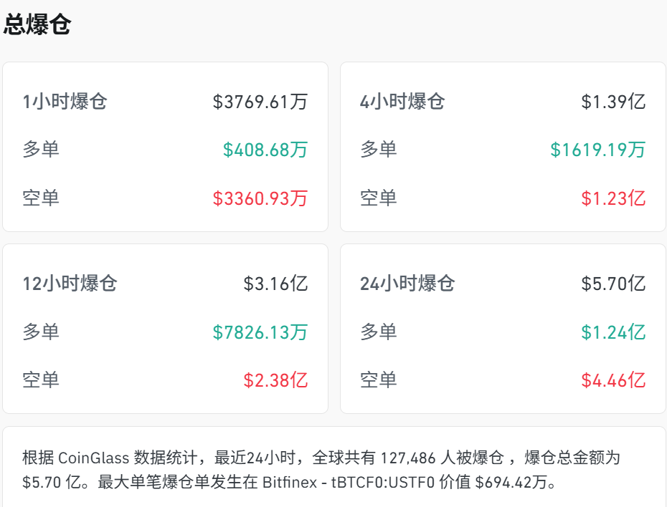Screen dimensions: 667x507
Task: Select the 12小时爆仓 card label
Action: point(70,283)
